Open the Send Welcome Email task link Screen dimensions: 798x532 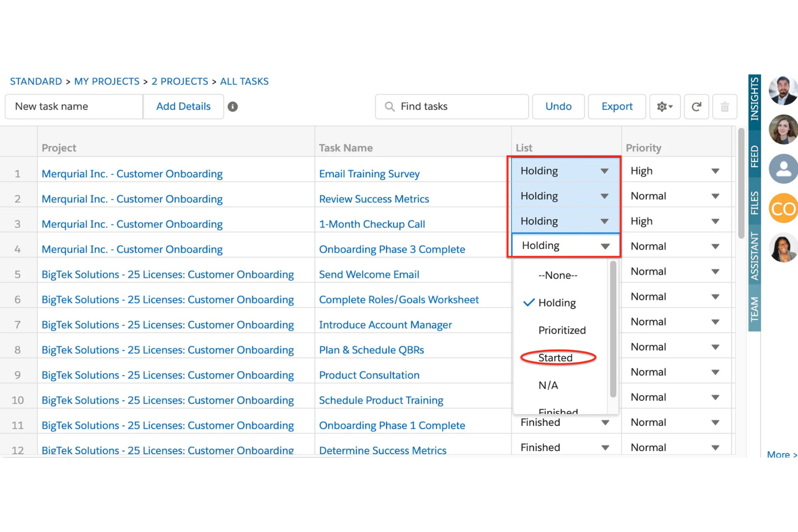369,274
